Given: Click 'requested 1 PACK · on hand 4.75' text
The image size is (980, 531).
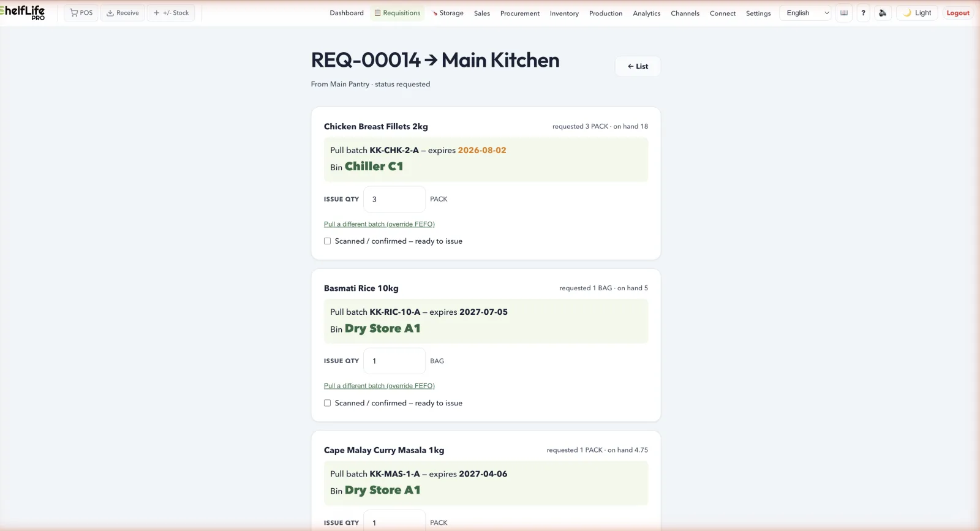Looking at the screenshot, I should tap(597, 450).
